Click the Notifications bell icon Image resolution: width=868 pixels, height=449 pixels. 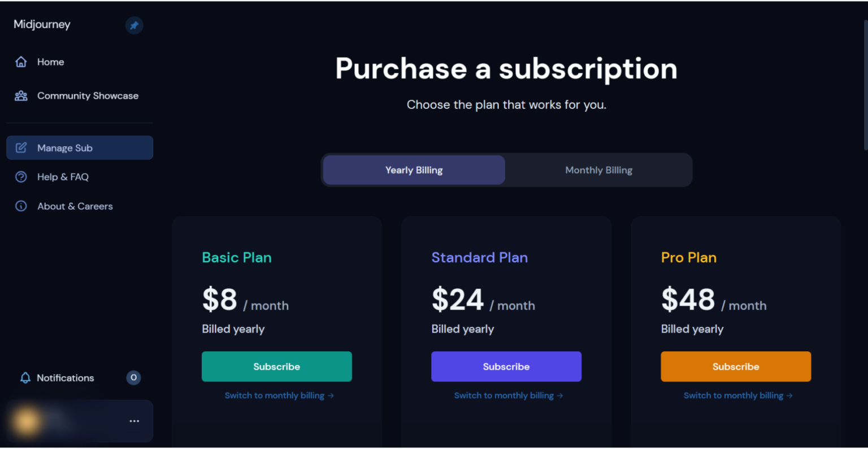click(x=25, y=378)
